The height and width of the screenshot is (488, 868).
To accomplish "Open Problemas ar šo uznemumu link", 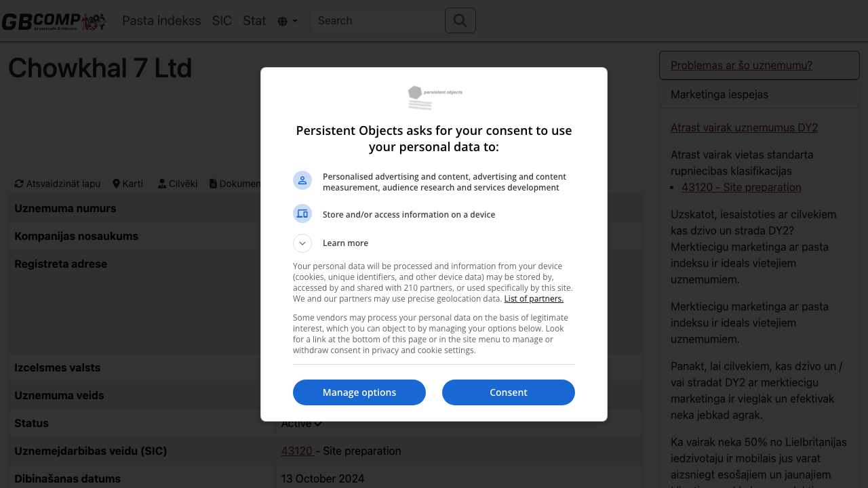I will click(x=741, y=66).
